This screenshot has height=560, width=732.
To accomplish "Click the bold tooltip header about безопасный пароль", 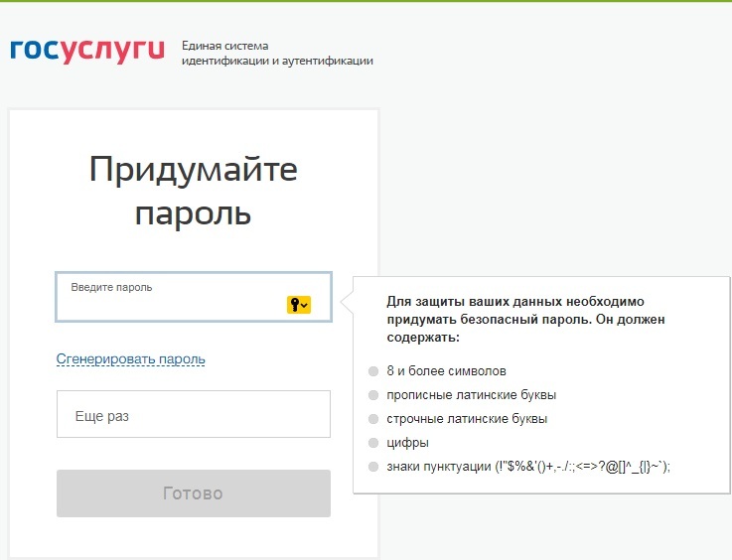I will pos(525,320).
